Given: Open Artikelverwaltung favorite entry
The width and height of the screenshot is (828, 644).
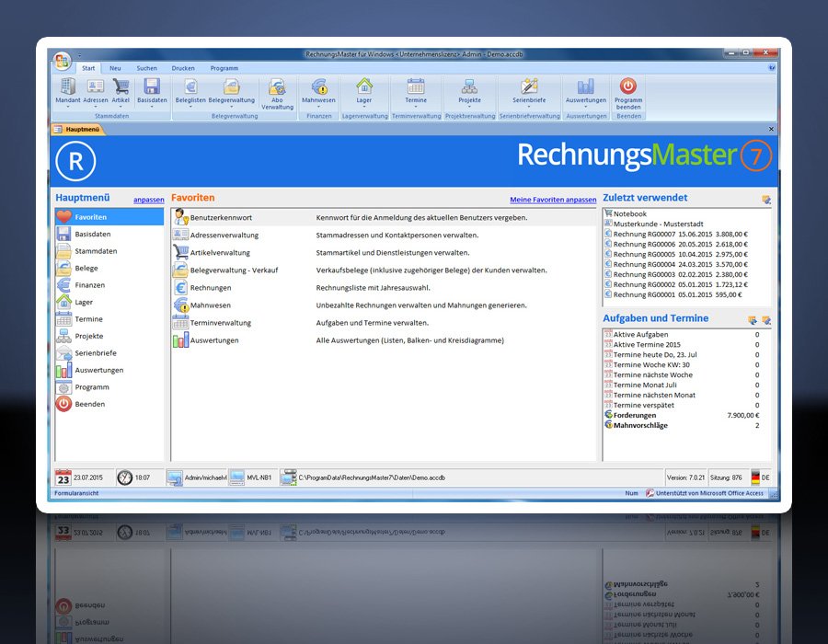Looking at the screenshot, I should coord(384,252).
